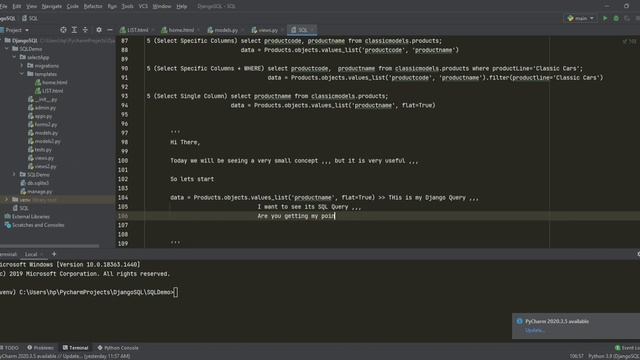Viewport: 640px width, 360px height.
Task: Open the Code menu
Action: (73, 6)
